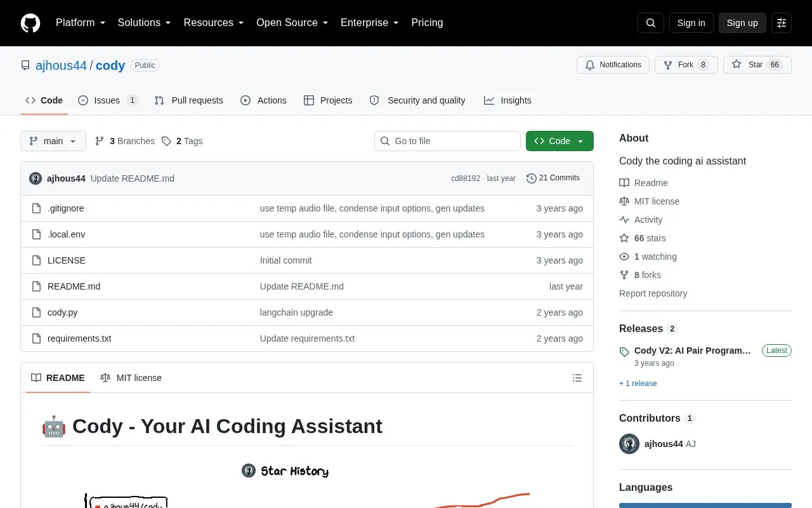Switch to the Issues tab

click(x=108, y=100)
